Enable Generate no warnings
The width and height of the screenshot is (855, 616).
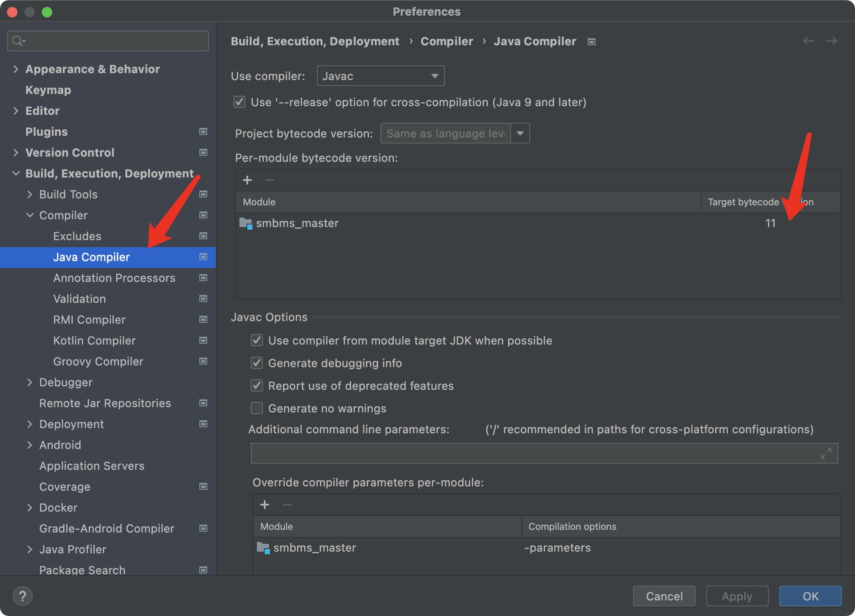tap(257, 408)
